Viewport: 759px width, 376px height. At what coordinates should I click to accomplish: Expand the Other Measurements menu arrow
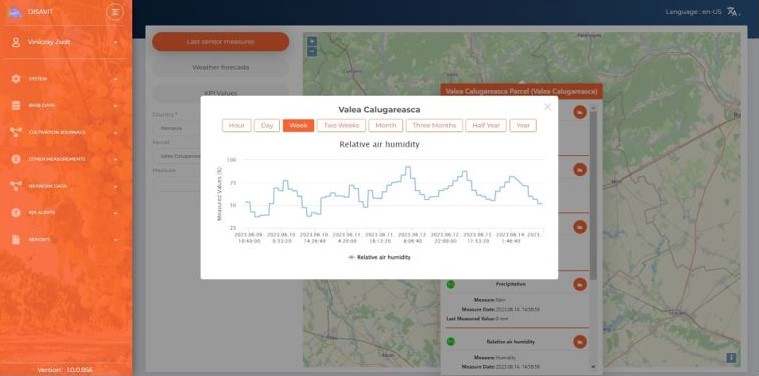coord(116,159)
